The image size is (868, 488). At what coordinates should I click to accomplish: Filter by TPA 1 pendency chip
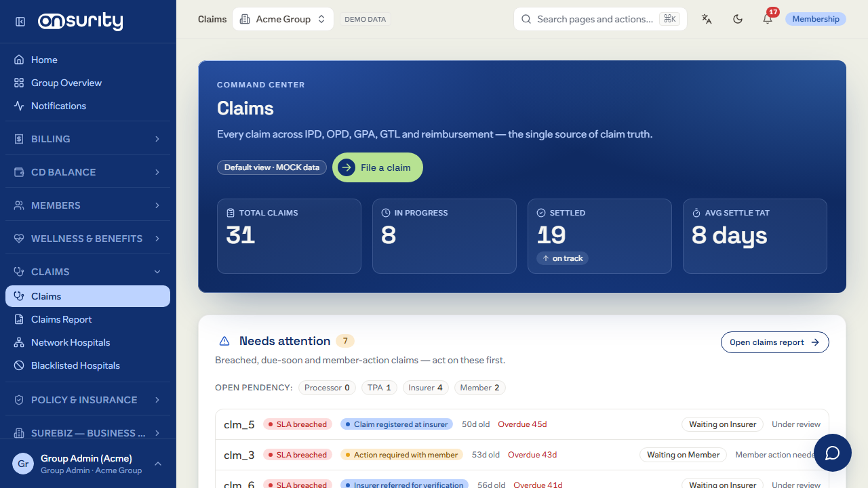tap(379, 388)
